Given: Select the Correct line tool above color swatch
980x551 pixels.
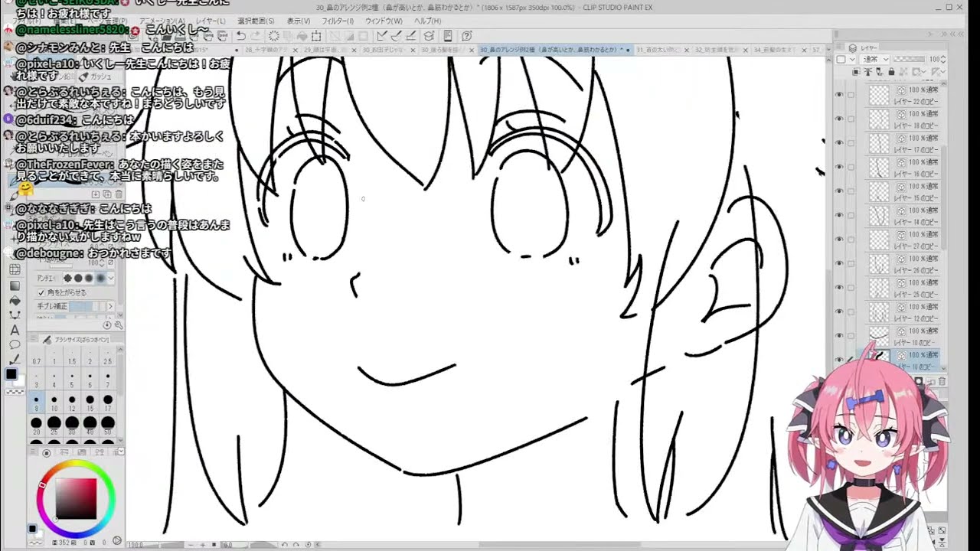Looking at the screenshot, I should 15,358.
